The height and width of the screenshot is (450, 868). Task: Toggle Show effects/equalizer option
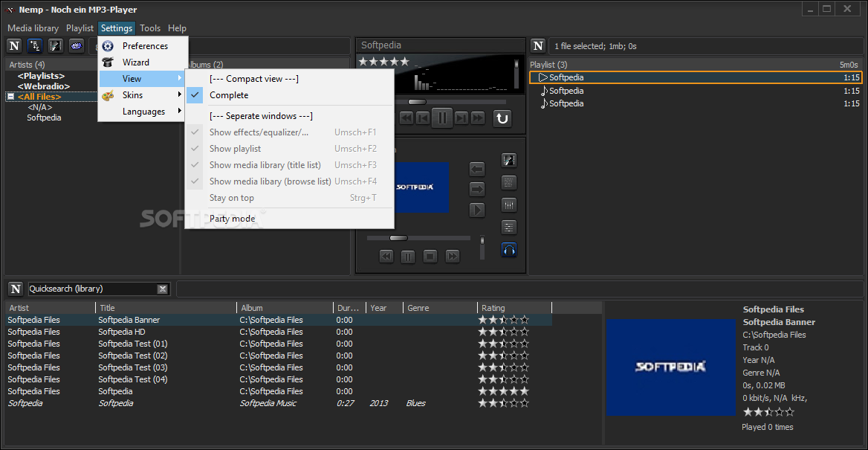[x=290, y=132]
